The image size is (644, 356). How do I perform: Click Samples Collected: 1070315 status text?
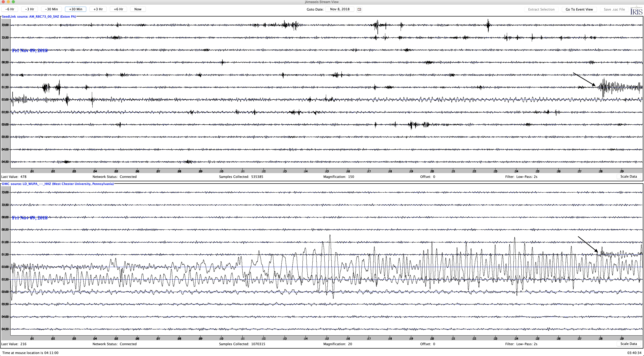pos(242,344)
